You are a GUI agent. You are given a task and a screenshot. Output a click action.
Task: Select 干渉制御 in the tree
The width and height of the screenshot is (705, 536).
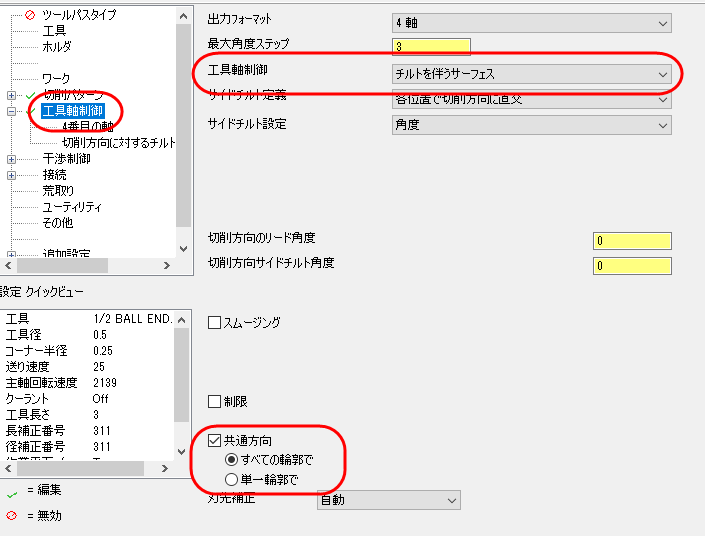(x=67, y=159)
